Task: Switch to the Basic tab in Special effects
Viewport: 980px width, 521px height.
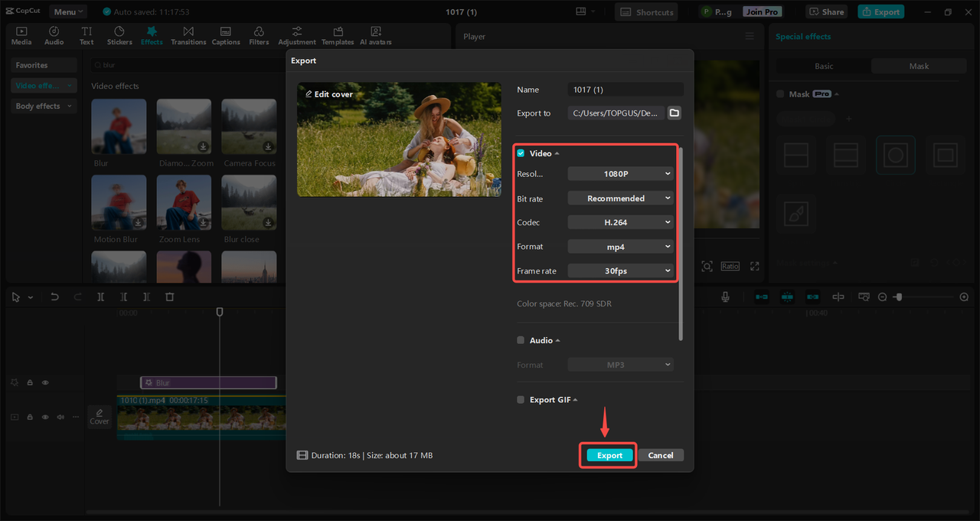Action: point(824,66)
